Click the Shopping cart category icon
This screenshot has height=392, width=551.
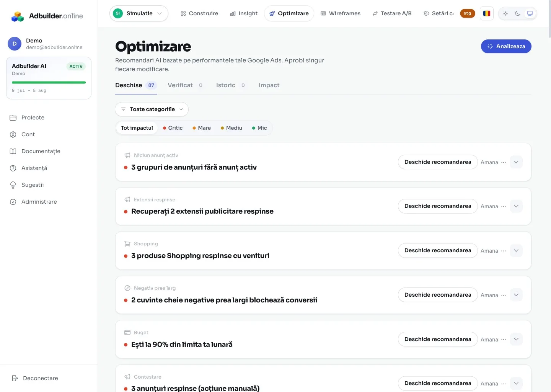point(127,244)
